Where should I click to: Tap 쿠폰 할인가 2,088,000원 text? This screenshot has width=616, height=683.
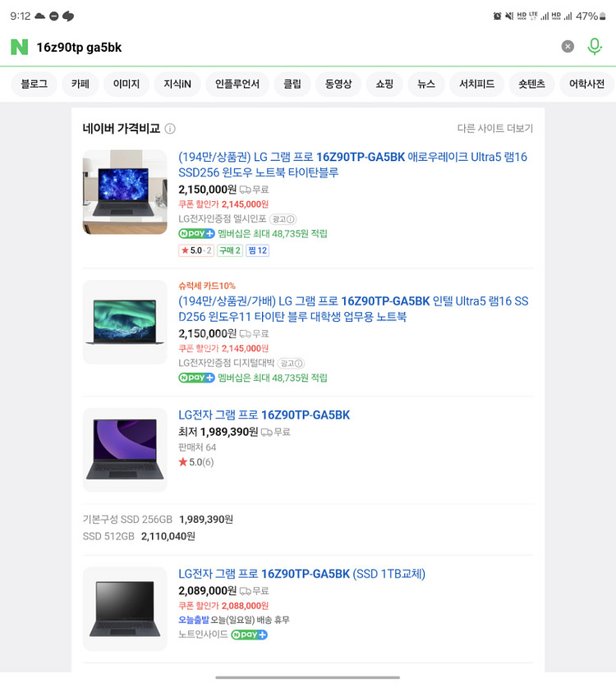(x=223, y=606)
